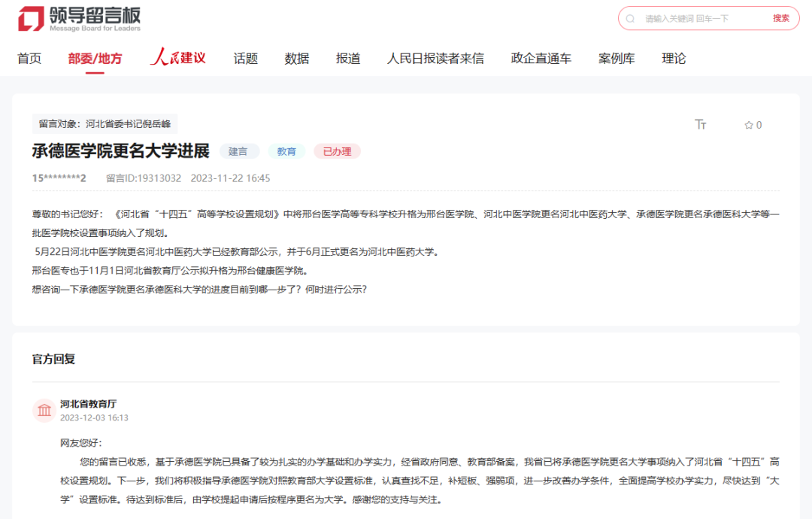The height and width of the screenshot is (519, 812).
Task: Open the 案例库 section
Action: [616, 59]
